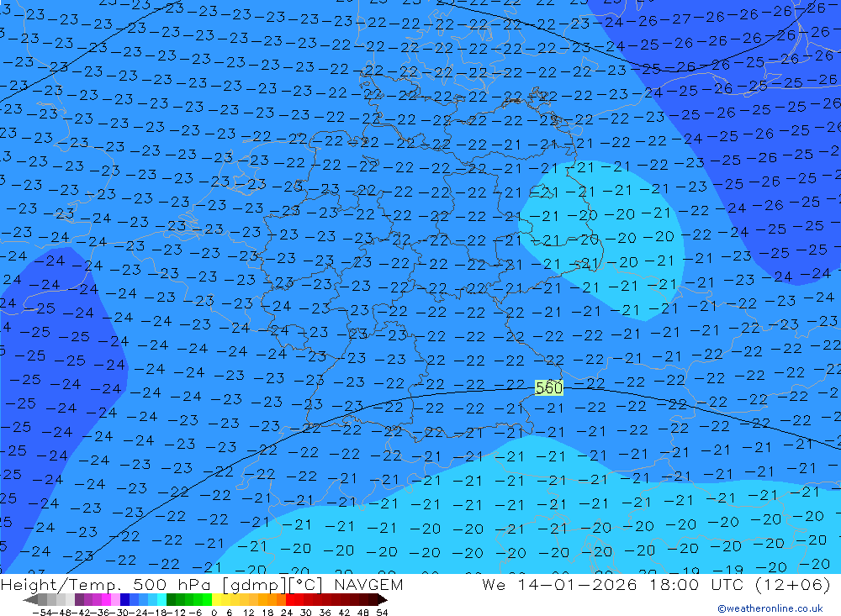841x616 pixels.
Task: Click the '[gdmp][°C]' units label
Action: pyautogui.click(x=272, y=584)
